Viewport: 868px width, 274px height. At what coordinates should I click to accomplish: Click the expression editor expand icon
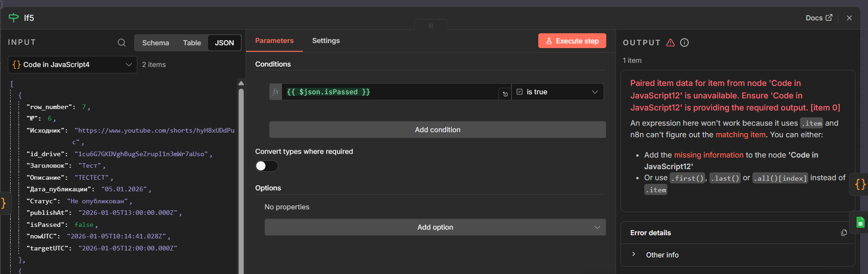point(505,94)
